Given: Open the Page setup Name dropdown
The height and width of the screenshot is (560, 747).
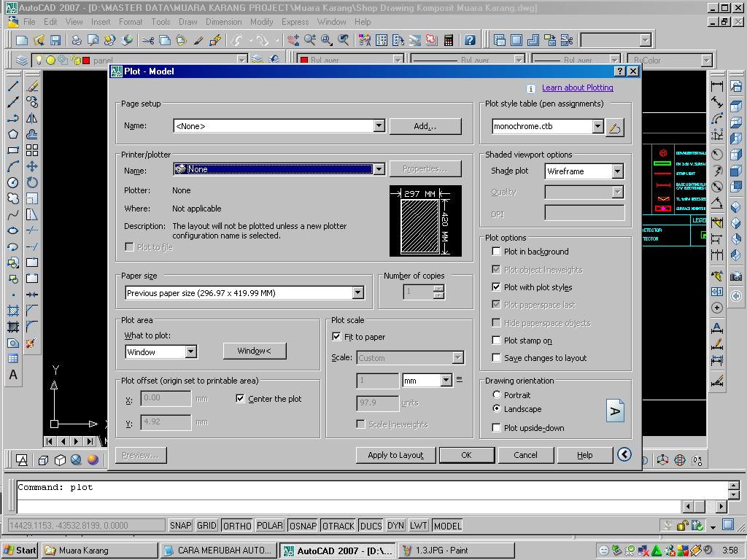Looking at the screenshot, I should (x=379, y=125).
